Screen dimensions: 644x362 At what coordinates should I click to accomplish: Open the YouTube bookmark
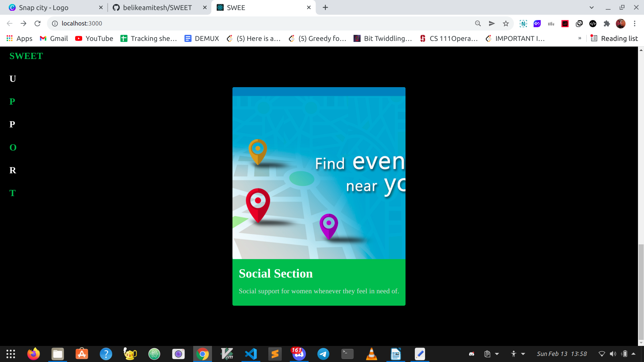[94, 39]
